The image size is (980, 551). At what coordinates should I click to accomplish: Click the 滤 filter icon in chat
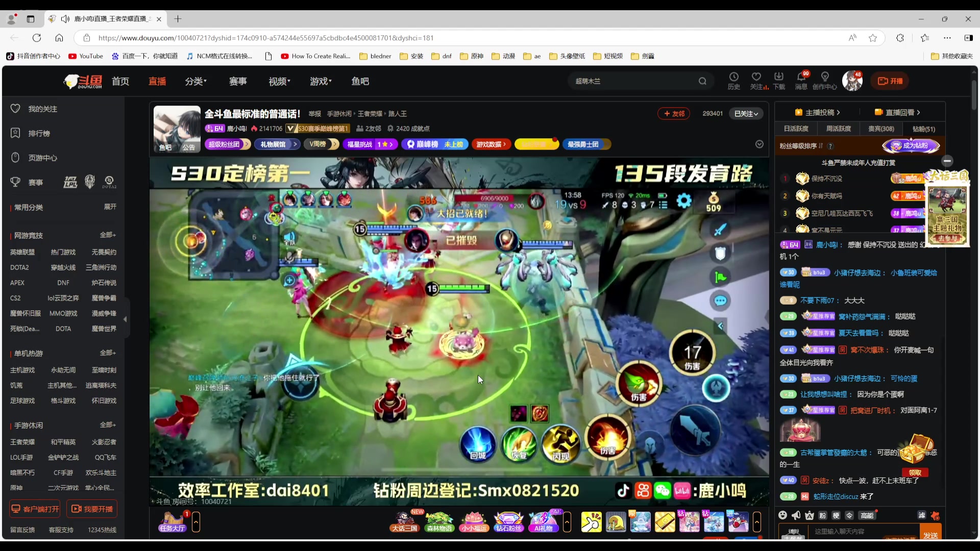922,515
